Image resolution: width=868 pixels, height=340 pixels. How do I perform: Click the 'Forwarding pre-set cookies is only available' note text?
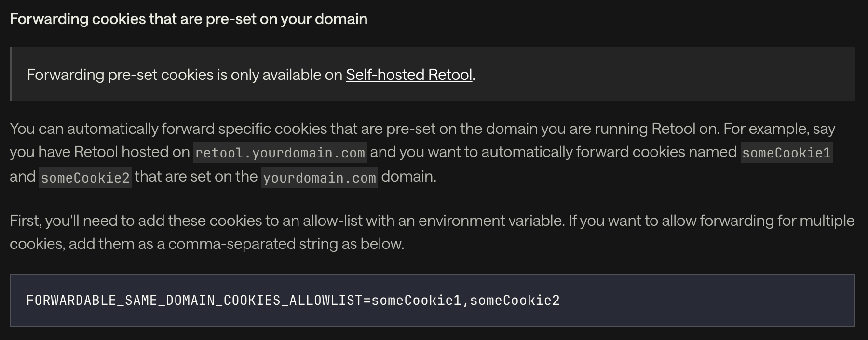pyautogui.click(x=185, y=75)
